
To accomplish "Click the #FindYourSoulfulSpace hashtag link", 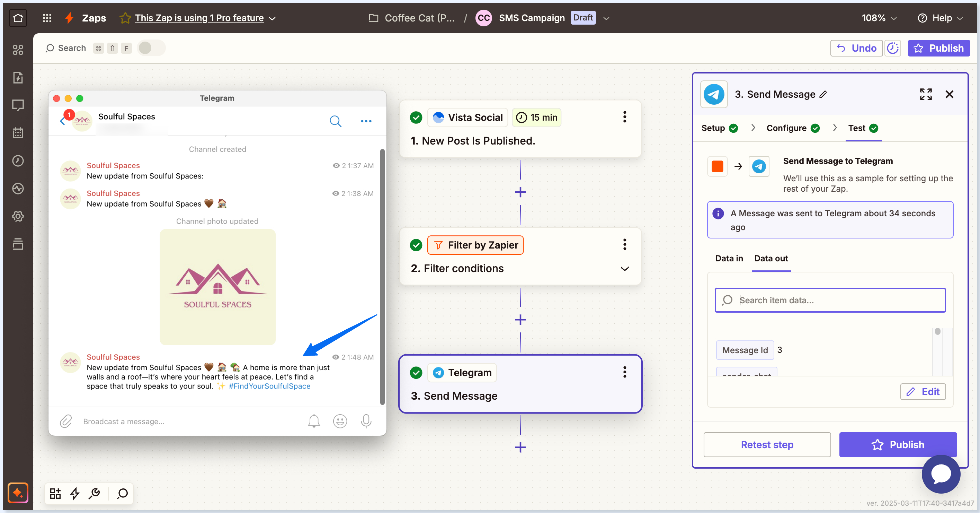I will click(269, 386).
